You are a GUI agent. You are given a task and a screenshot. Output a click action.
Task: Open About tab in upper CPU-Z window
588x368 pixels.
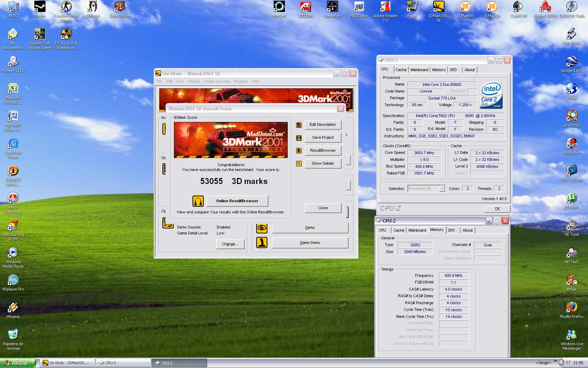coord(469,70)
